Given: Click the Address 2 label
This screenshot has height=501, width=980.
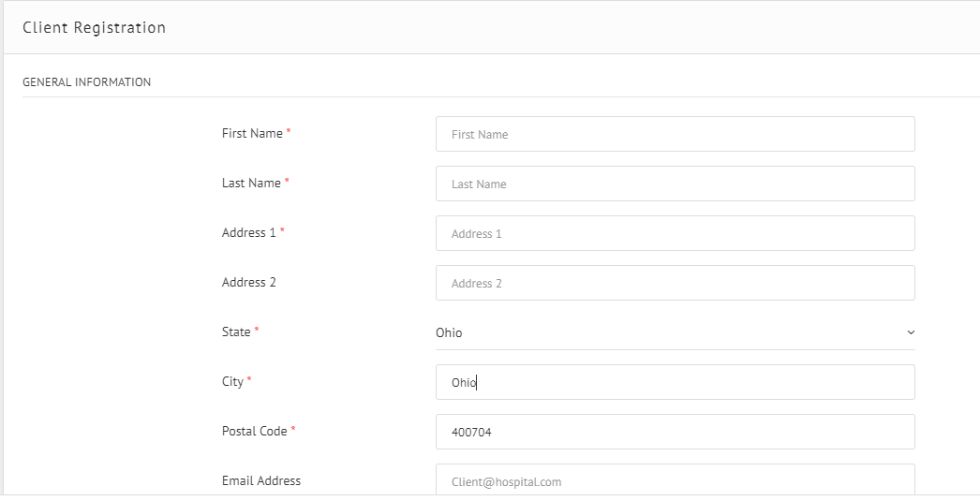Looking at the screenshot, I should pos(248,283).
